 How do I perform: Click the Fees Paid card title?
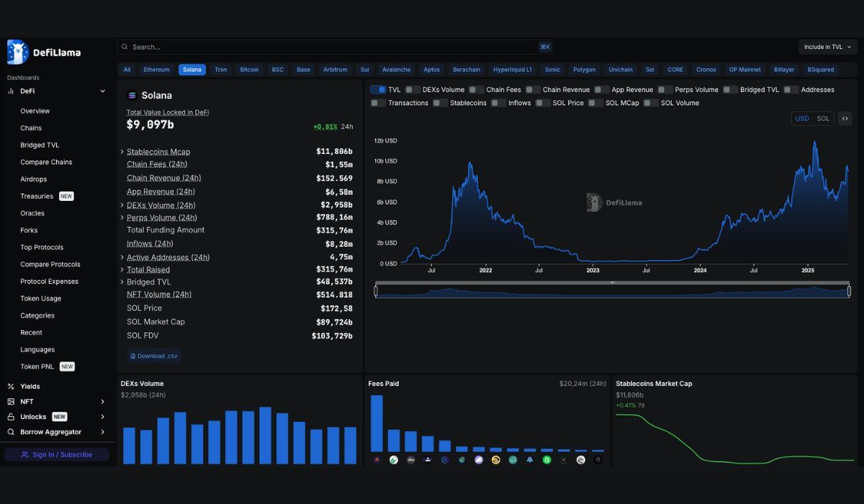(x=383, y=384)
